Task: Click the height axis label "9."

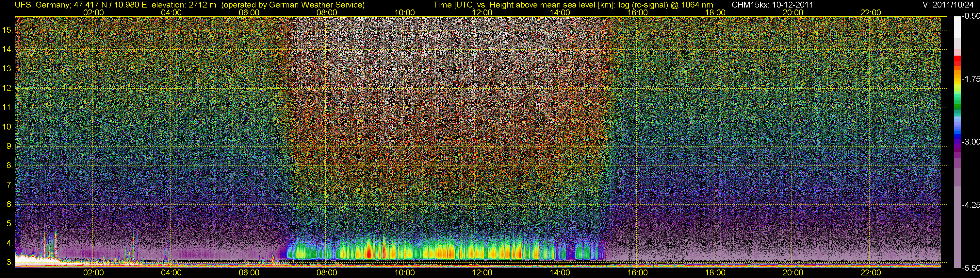Action: [x=9, y=146]
